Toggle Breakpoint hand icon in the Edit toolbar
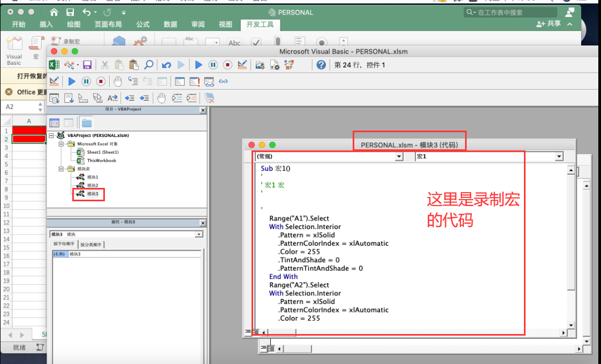Image resolution: width=601 pixels, height=364 pixels. coord(162,98)
